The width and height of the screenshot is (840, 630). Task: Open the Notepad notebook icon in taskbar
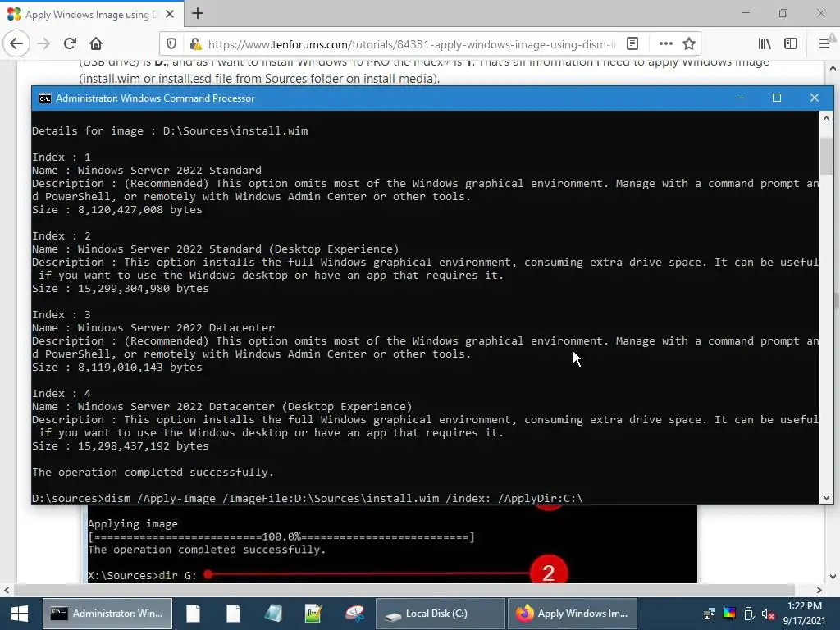[273, 614]
